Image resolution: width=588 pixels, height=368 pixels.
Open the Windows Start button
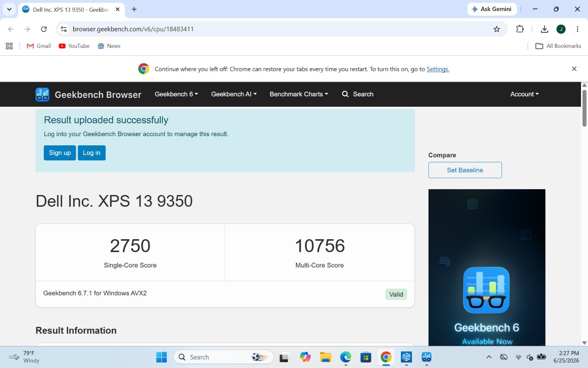click(161, 357)
